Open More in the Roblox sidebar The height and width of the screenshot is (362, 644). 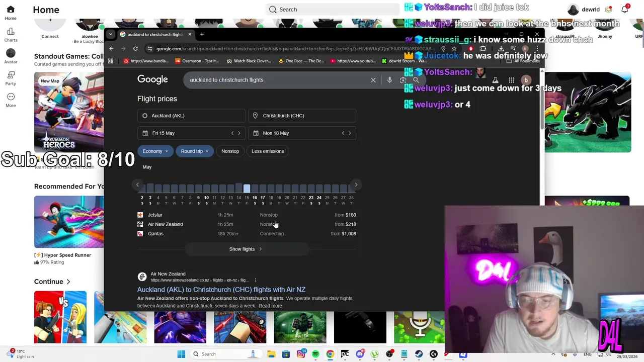pos(11,100)
